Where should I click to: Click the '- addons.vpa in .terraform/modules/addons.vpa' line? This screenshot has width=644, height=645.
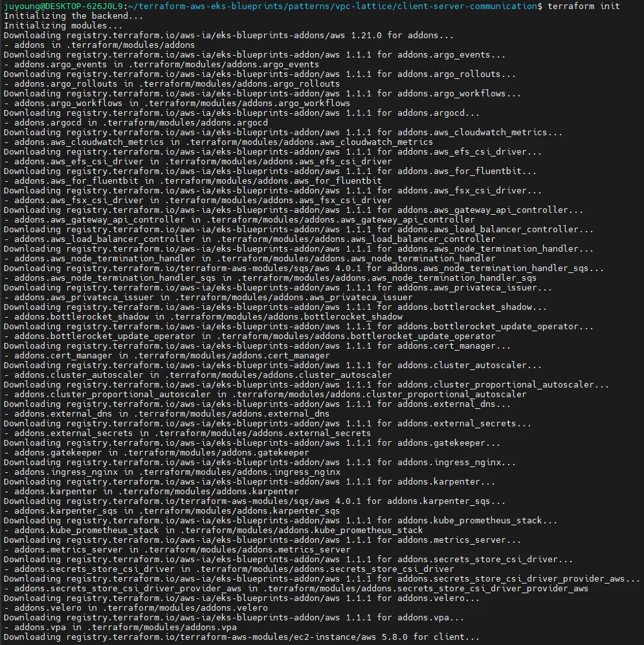pyautogui.click(x=120, y=628)
